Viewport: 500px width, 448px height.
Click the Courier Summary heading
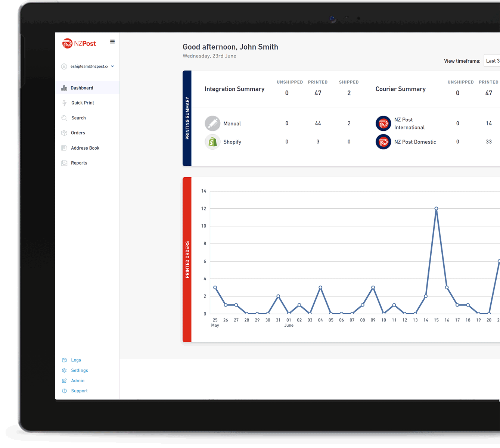coord(400,89)
